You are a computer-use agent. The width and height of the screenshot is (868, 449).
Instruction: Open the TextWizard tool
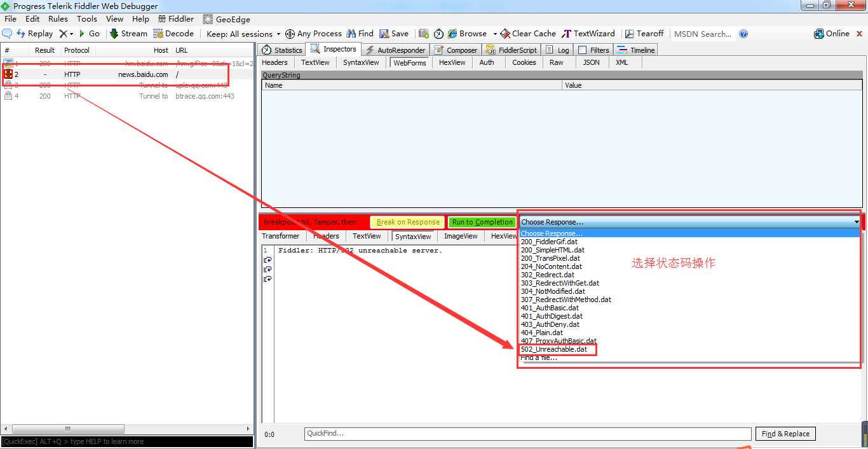(x=588, y=34)
